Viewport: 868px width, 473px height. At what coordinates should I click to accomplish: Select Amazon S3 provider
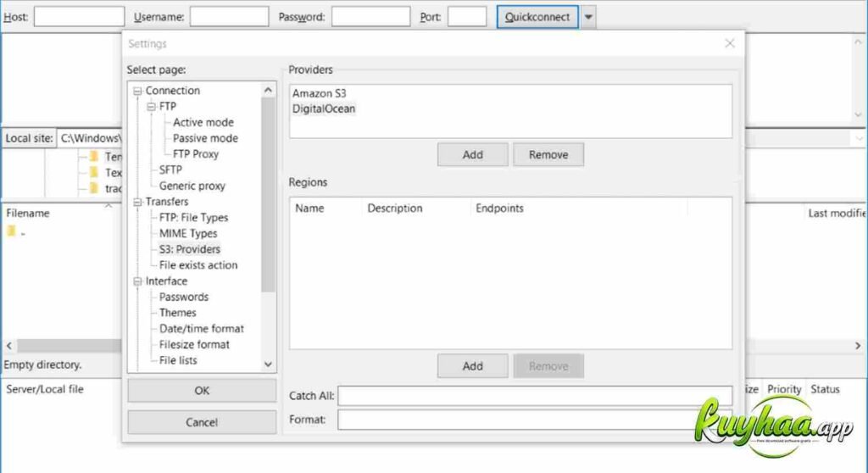tap(320, 93)
